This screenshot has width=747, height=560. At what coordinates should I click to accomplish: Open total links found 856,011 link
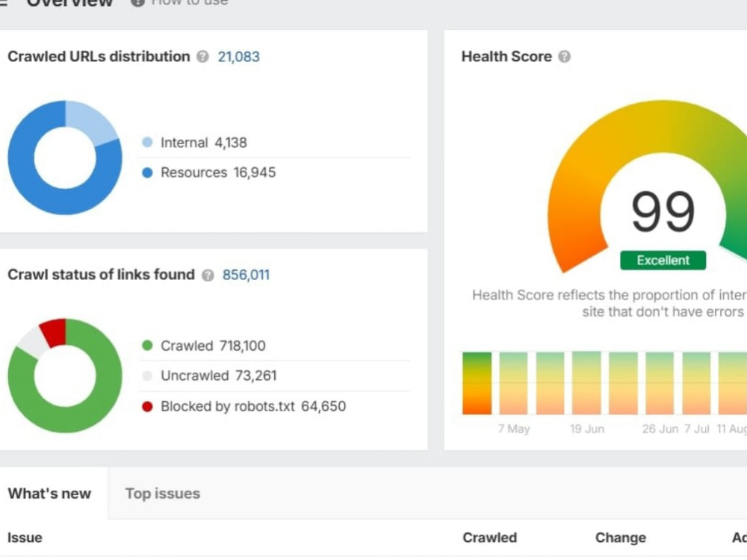coord(246,275)
